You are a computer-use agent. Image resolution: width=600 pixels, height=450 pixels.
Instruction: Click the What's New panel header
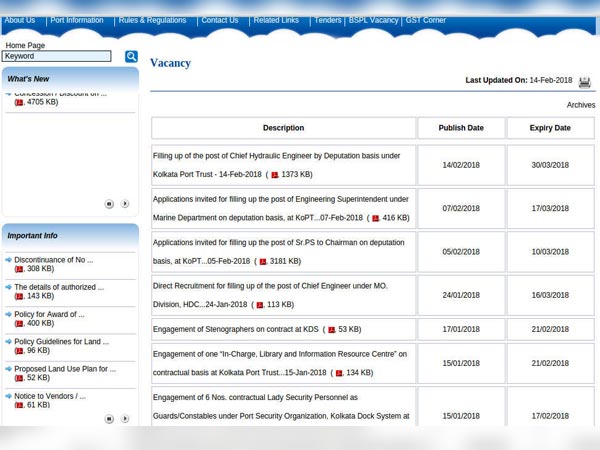70,79
